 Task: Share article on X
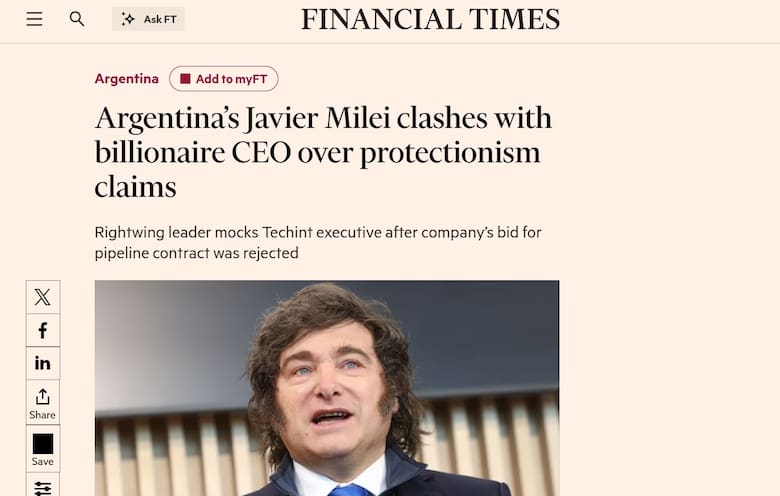[42, 297]
